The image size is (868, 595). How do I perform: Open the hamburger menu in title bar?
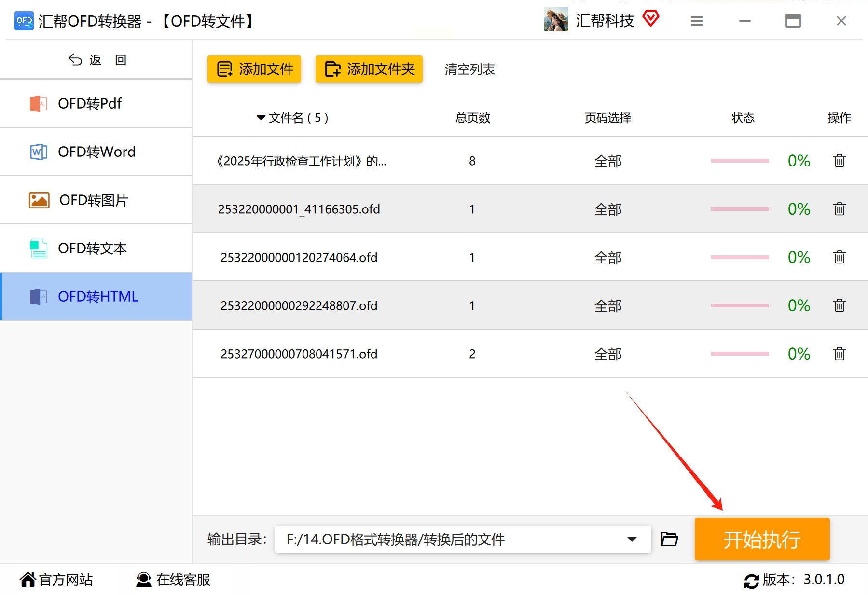click(696, 21)
